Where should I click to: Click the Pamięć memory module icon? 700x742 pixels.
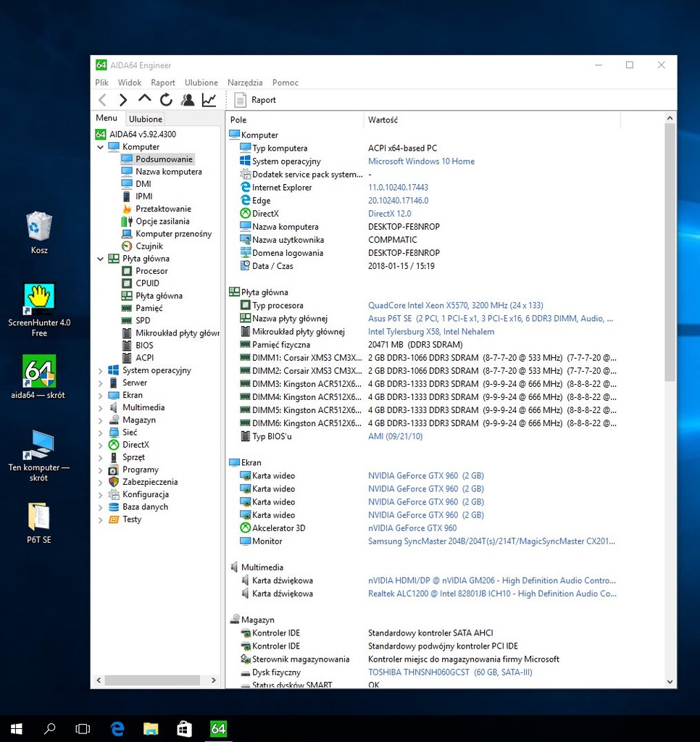point(126,308)
